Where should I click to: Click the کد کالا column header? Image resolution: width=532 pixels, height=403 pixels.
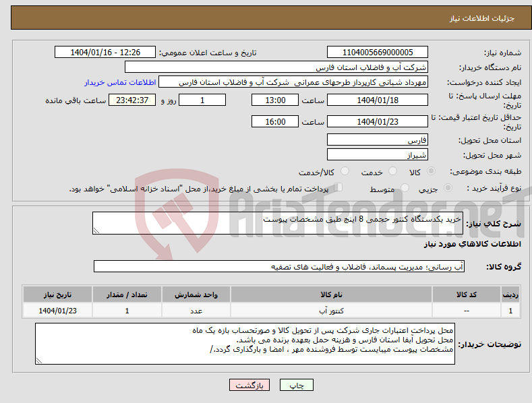[467, 294]
